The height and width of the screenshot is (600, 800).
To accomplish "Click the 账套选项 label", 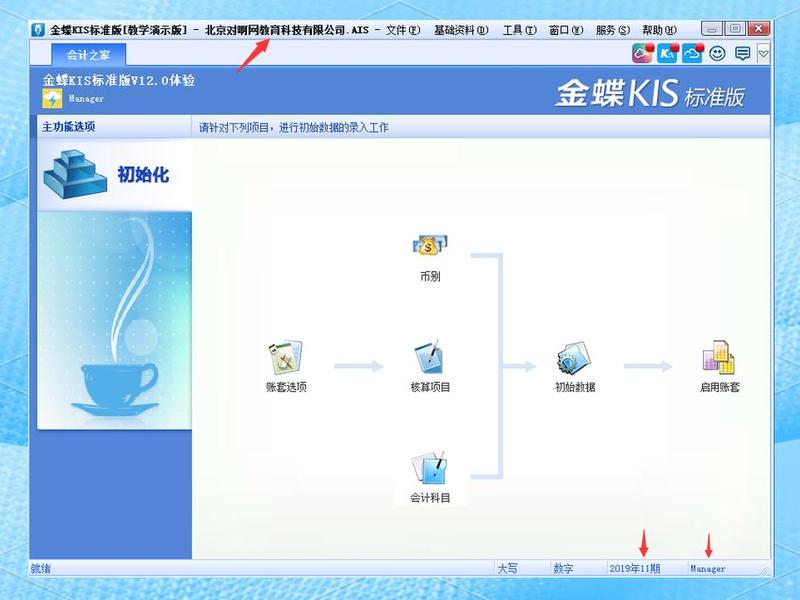I will pos(286,387).
